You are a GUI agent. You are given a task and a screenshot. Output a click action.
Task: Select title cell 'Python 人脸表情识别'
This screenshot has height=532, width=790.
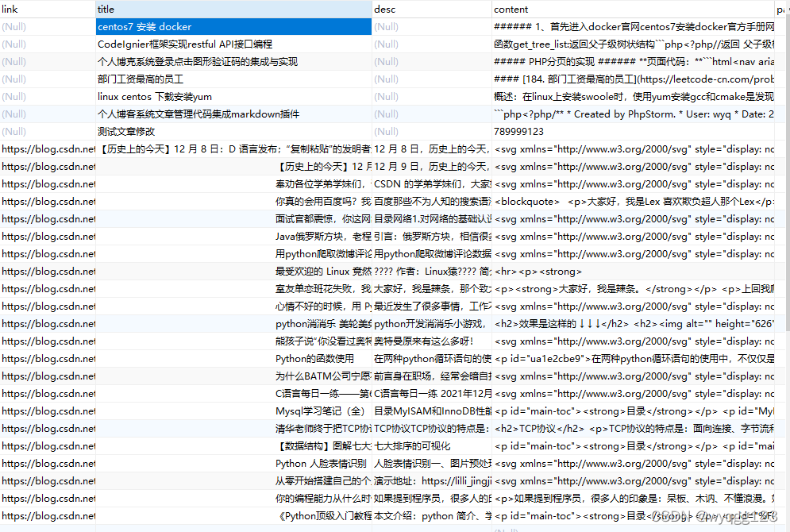coord(233,464)
